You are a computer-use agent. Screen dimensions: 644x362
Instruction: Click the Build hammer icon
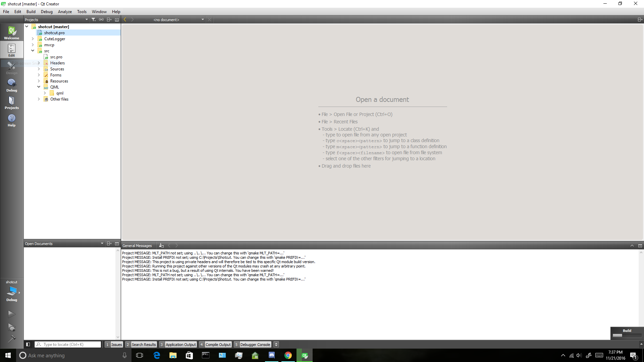11,339
